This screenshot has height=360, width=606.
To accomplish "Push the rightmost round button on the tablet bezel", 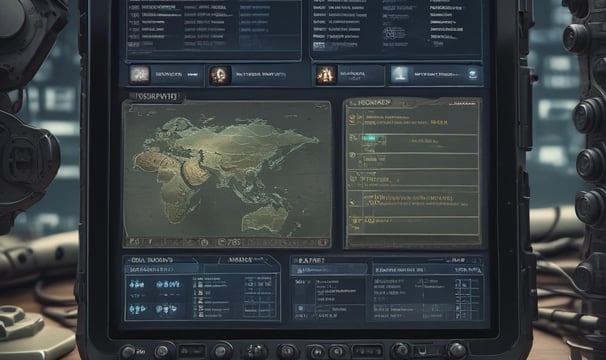I will tap(457, 350).
